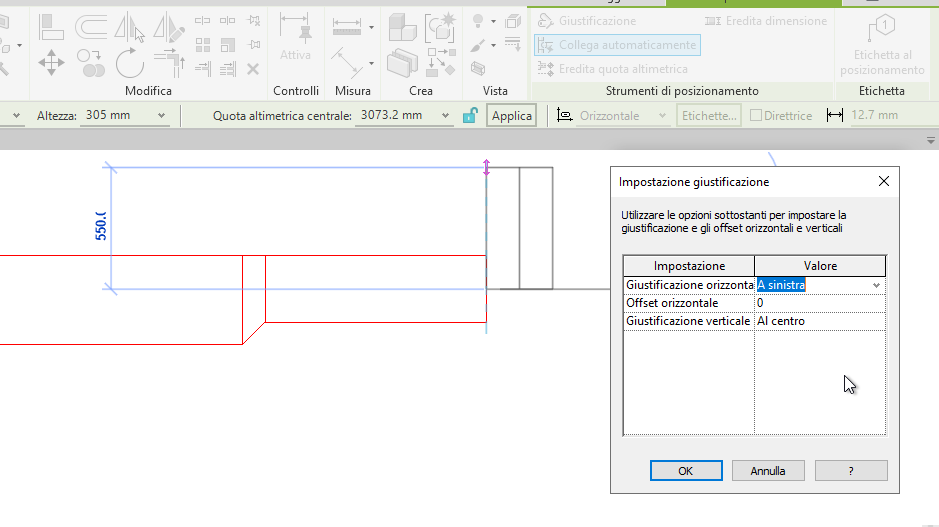This screenshot has height=527, width=939.
Task: Choose Mirror - Draw Axis tool
Action: 169,28
